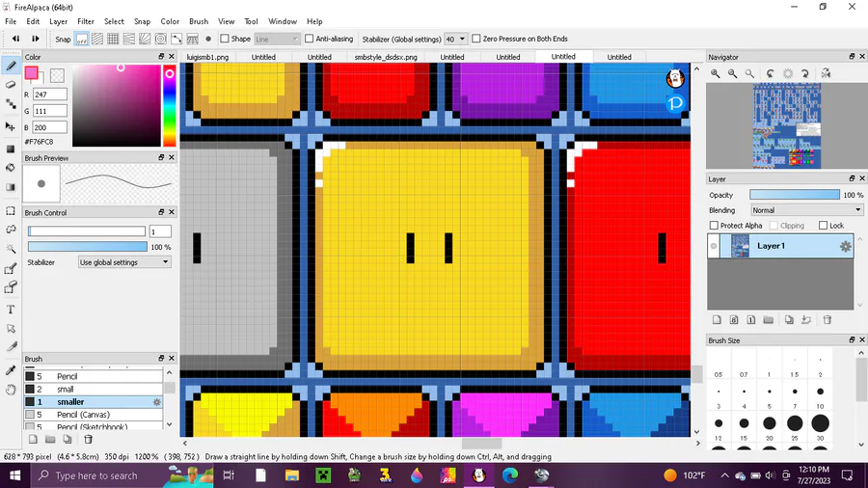Select the small brush in list

tap(93, 389)
